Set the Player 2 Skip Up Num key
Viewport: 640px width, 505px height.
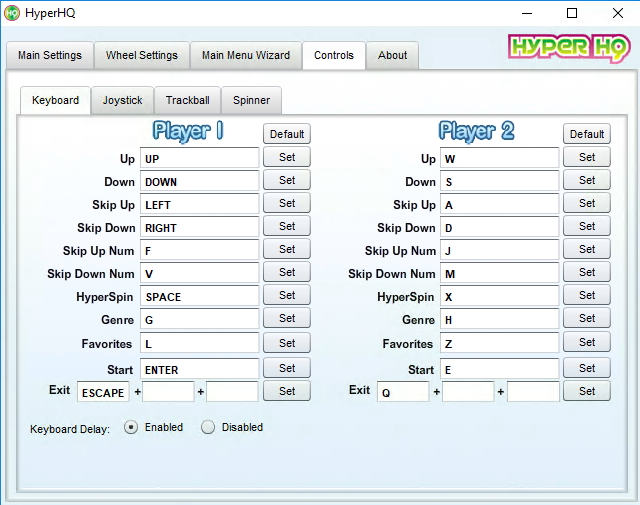click(587, 249)
